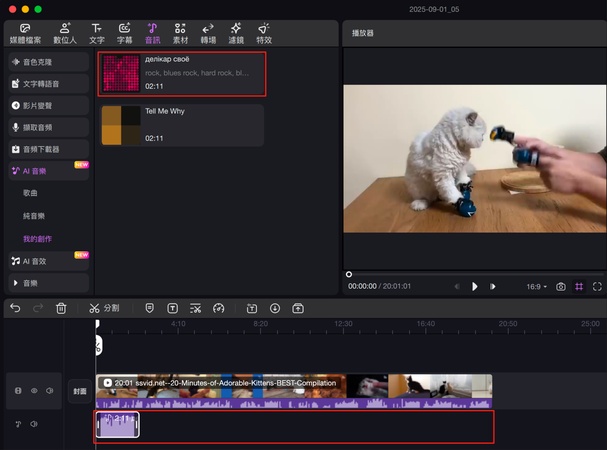The image size is (607, 450).
Task: Open 音頻下載器 audio downloader
Action: 49,149
